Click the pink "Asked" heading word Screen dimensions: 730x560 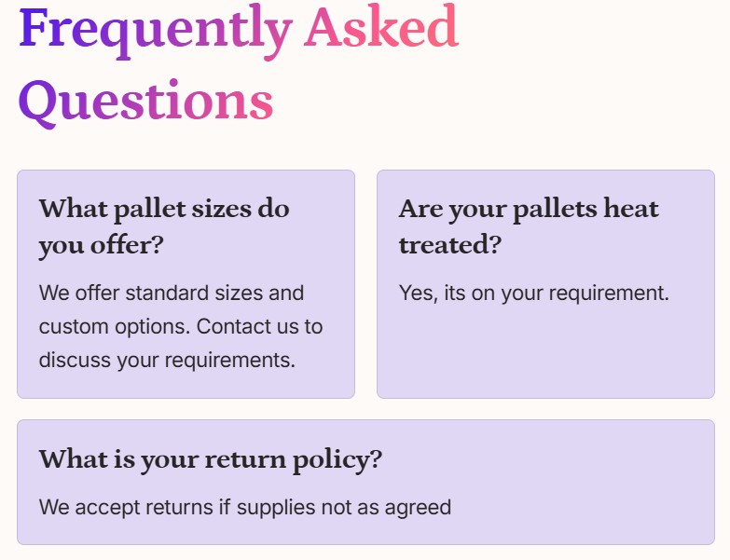[381, 28]
